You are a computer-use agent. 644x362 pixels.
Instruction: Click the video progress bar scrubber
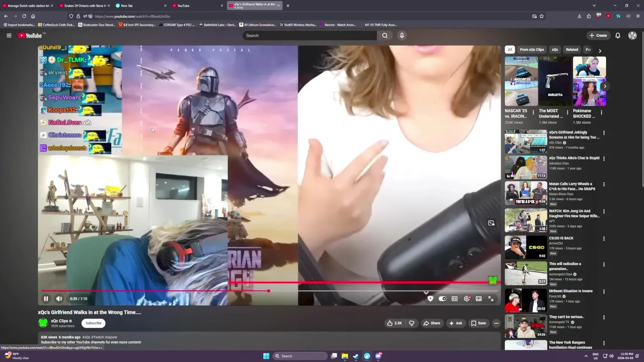coord(269,291)
